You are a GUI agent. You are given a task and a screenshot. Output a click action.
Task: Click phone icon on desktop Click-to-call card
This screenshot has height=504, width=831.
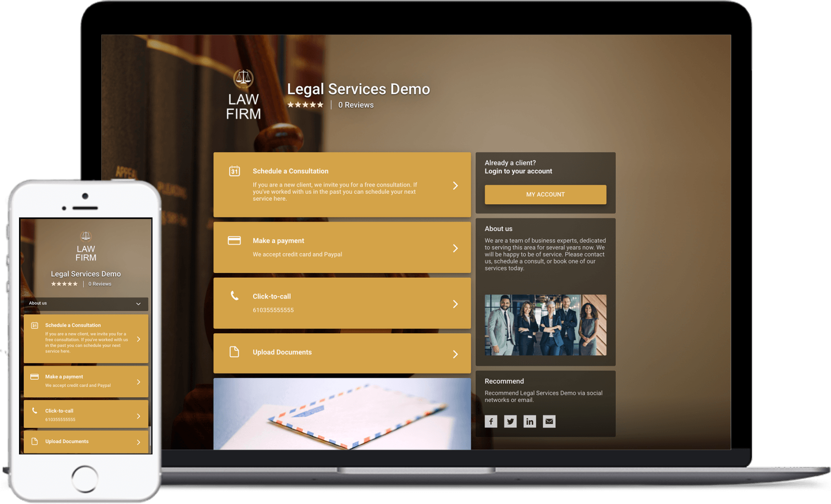tap(234, 296)
